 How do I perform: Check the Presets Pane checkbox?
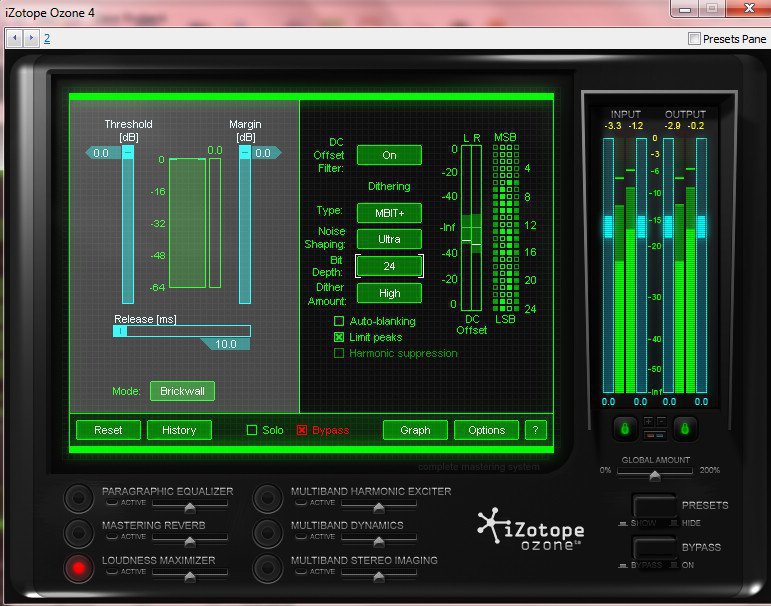point(694,39)
